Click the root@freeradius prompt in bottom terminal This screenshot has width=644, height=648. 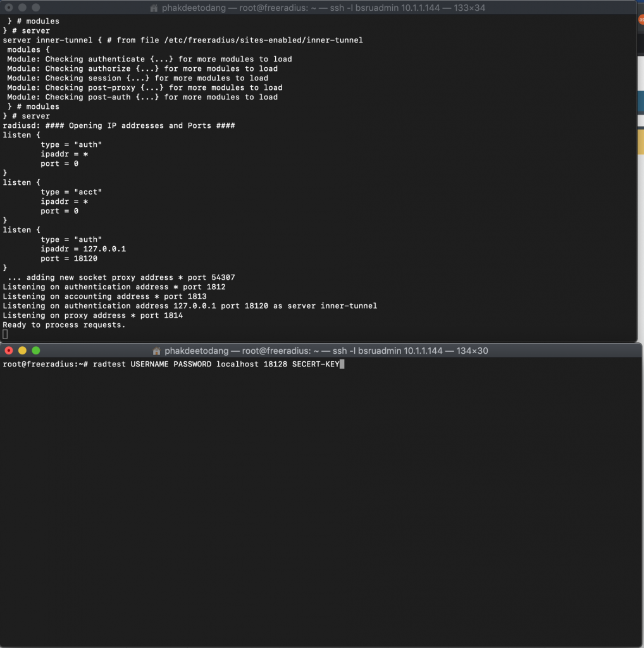tap(45, 364)
